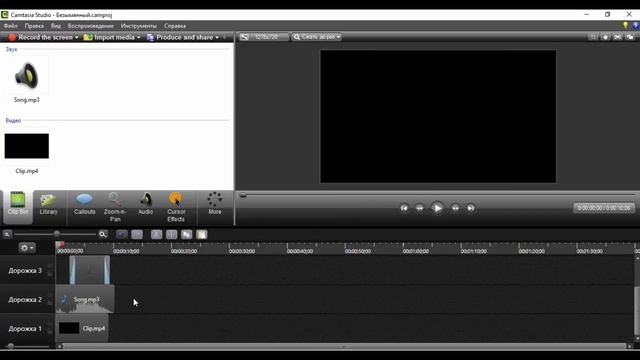This screenshot has width=640, height=360.
Task: Select Clip.mp4 clip on Дорожка 1
Action: pyautogui.click(x=82, y=328)
